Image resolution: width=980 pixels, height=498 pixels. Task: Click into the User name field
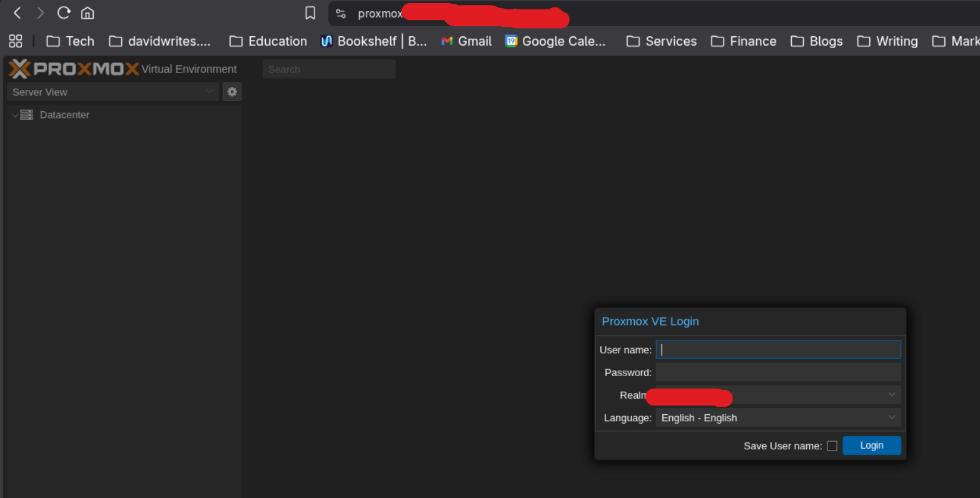click(778, 349)
